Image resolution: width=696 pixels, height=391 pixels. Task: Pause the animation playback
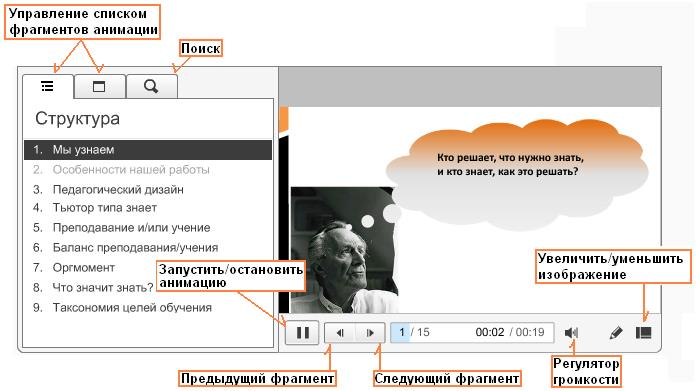[302, 333]
